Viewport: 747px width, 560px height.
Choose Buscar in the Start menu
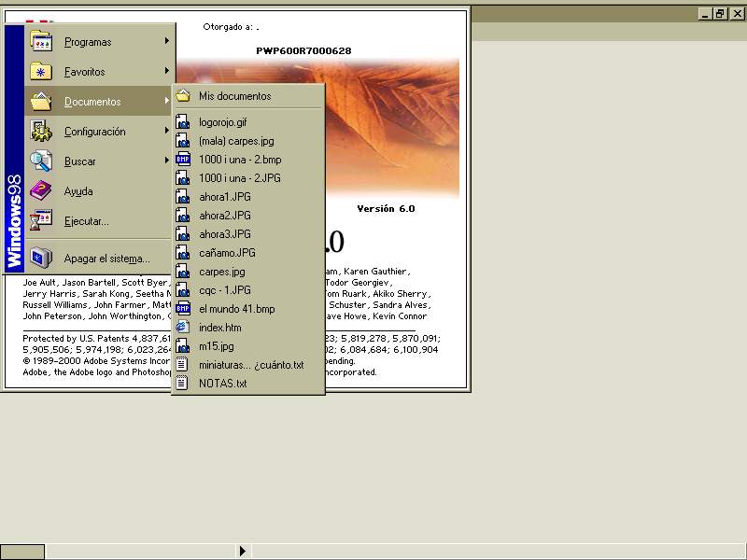click(x=99, y=161)
